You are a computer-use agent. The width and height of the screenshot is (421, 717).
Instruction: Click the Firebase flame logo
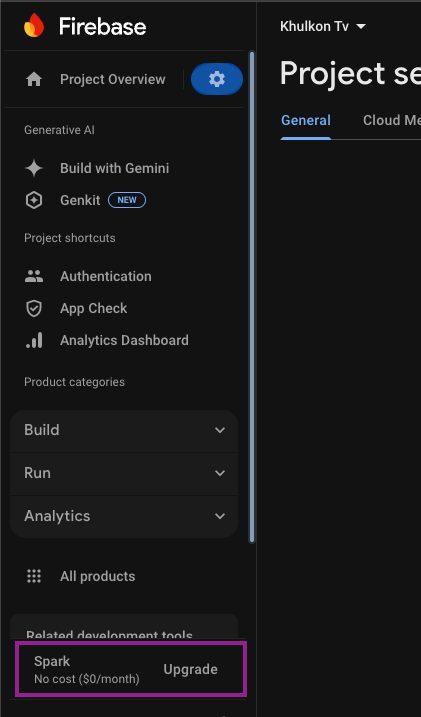[34, 25]
